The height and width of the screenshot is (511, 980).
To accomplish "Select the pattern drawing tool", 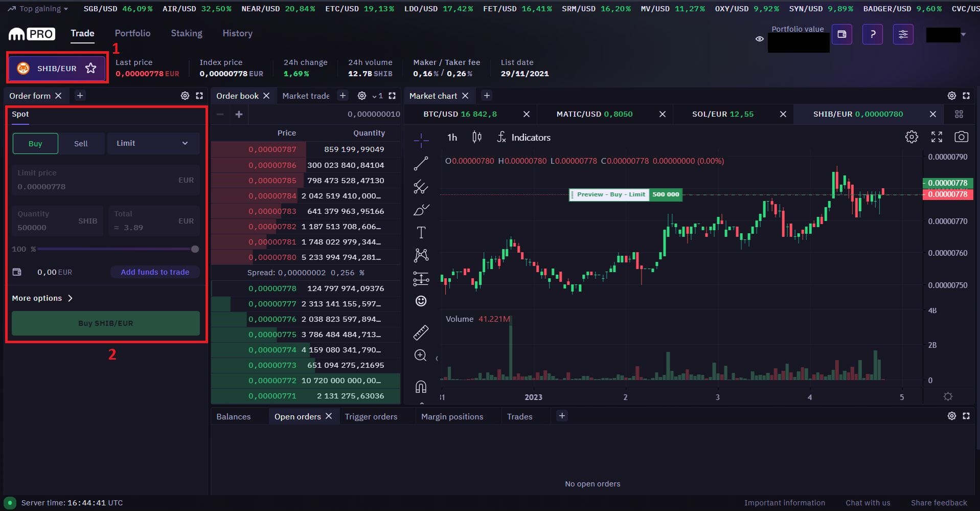I will tap(421, 255).
